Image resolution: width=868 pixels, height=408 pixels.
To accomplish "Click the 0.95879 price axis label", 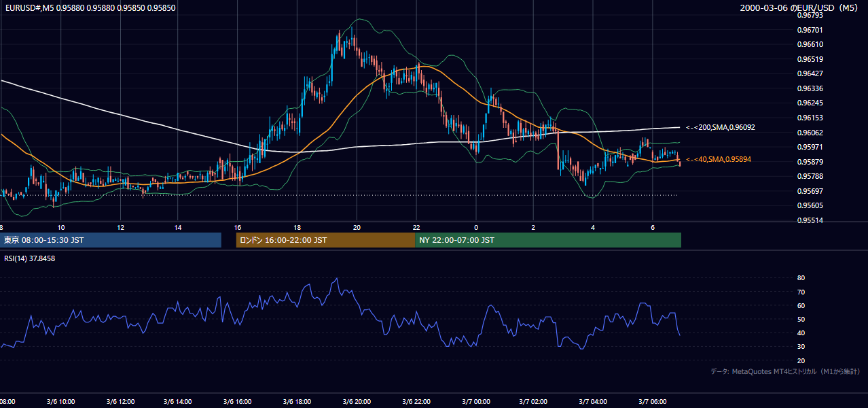I will click(x=809, y=162).
